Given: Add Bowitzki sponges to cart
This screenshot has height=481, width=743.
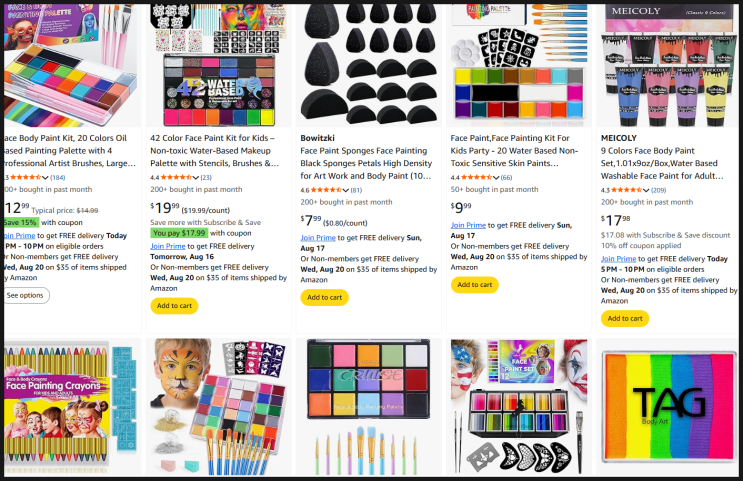Looking at the screenshot, I should pos(325,298).
